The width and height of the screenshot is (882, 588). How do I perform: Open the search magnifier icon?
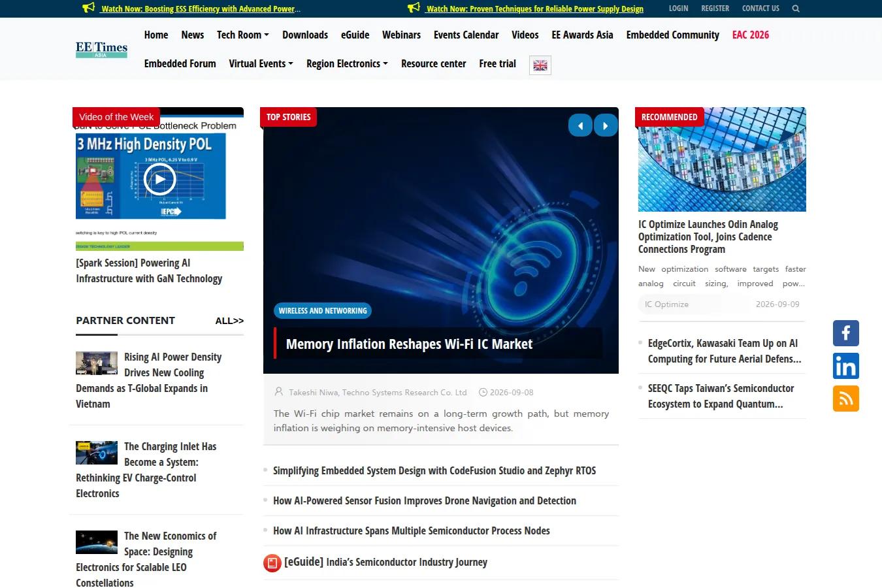(795, 8)
